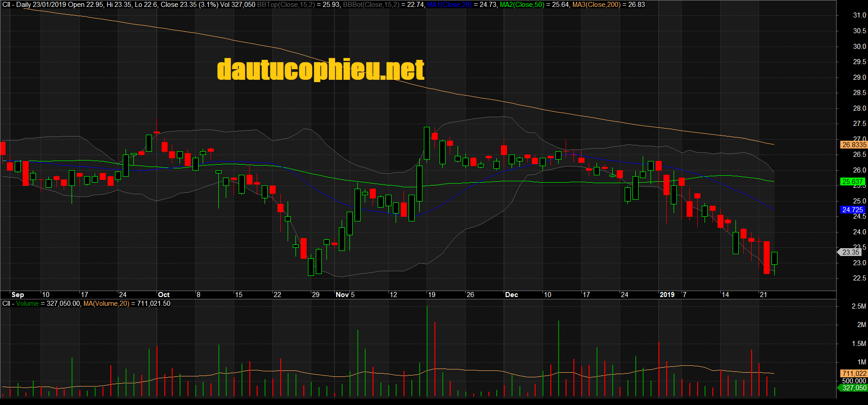This screenshot has height=405, width=868.
Task: Click the 30.5 price axis label
Action: [x=859, y=31]
